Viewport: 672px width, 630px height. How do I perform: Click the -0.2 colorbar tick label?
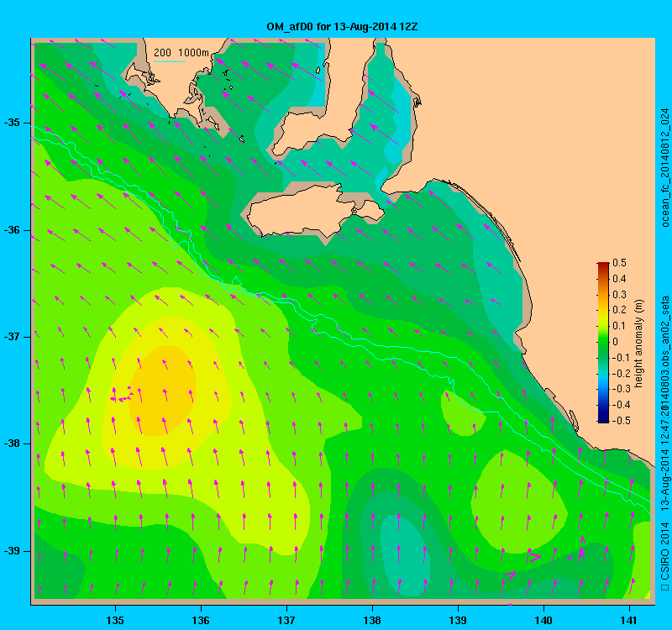pos(621,373)
